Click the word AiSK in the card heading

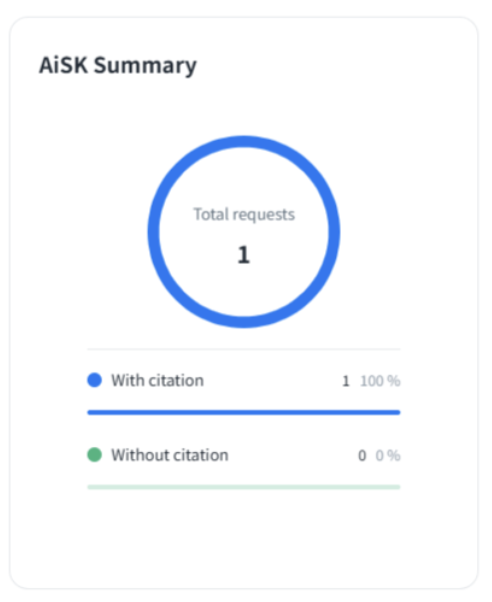pos(64,65)
